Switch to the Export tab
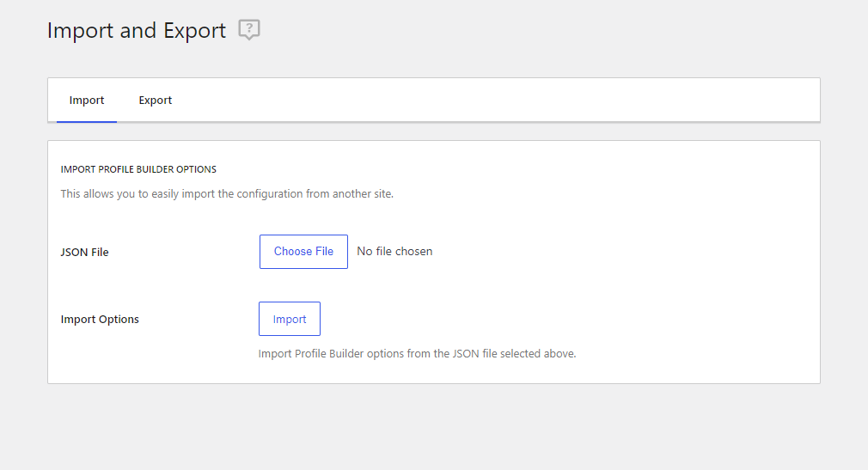868x470 pixels. pyautogui.click(x=155, y=101)
